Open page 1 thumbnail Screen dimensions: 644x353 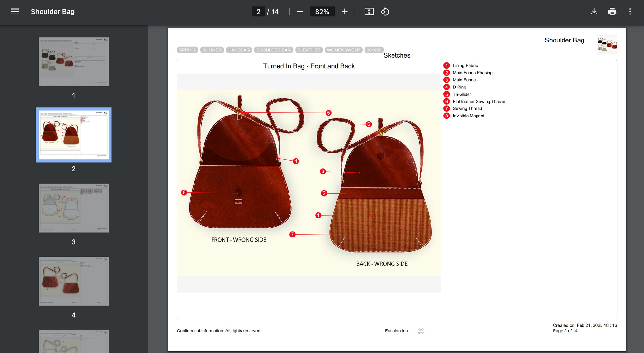point(74,62)
